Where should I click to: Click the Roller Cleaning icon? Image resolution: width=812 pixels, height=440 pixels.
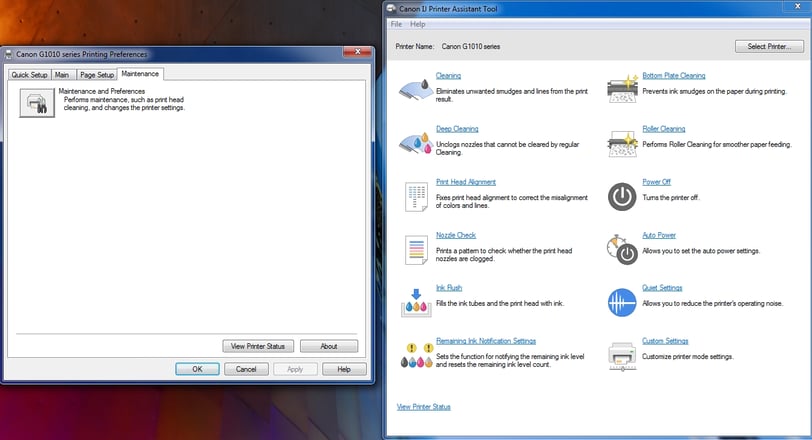[x=622, y=143]
